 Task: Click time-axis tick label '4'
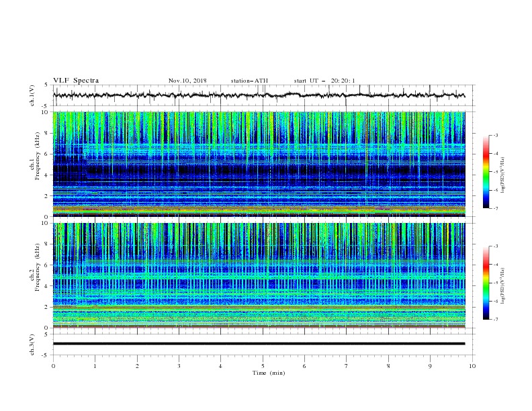pyautogui.click(x=220, y=366)
